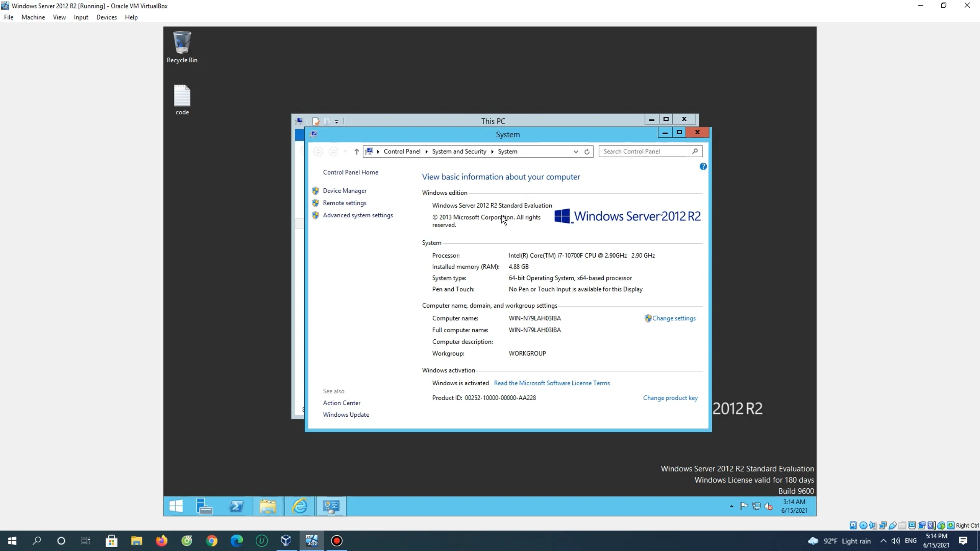
Task: Click the optical drive icon in VirtualBox status bar
Action: (x=863, y=525)
